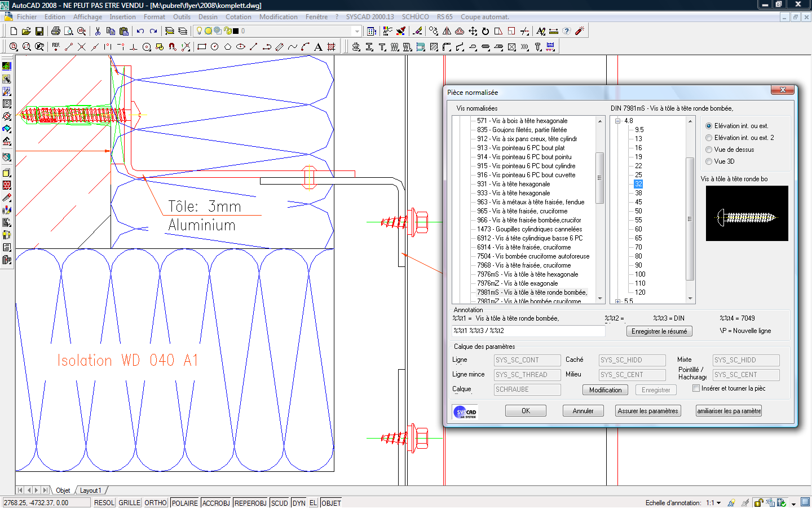Select the 'Vue 3D' radio option
Viewport: 812px width, 508px height.
coord(709,161)
